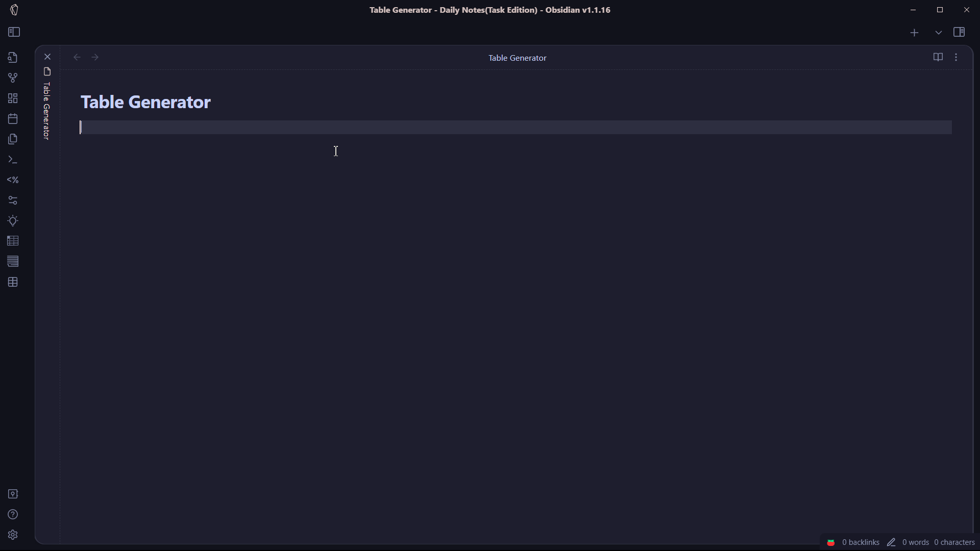Open the canvas icon in ribbon

click(x=13, y=98)
